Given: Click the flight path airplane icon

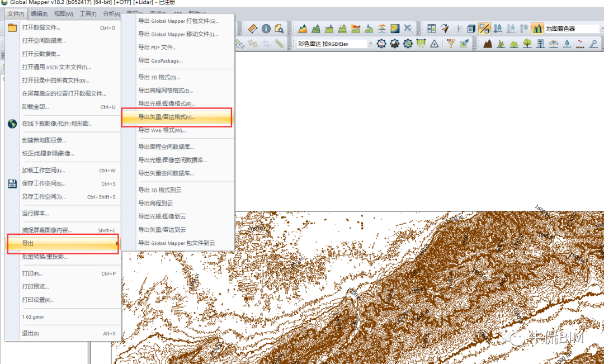Looking at the screenshot, I should tap(408, 29).
